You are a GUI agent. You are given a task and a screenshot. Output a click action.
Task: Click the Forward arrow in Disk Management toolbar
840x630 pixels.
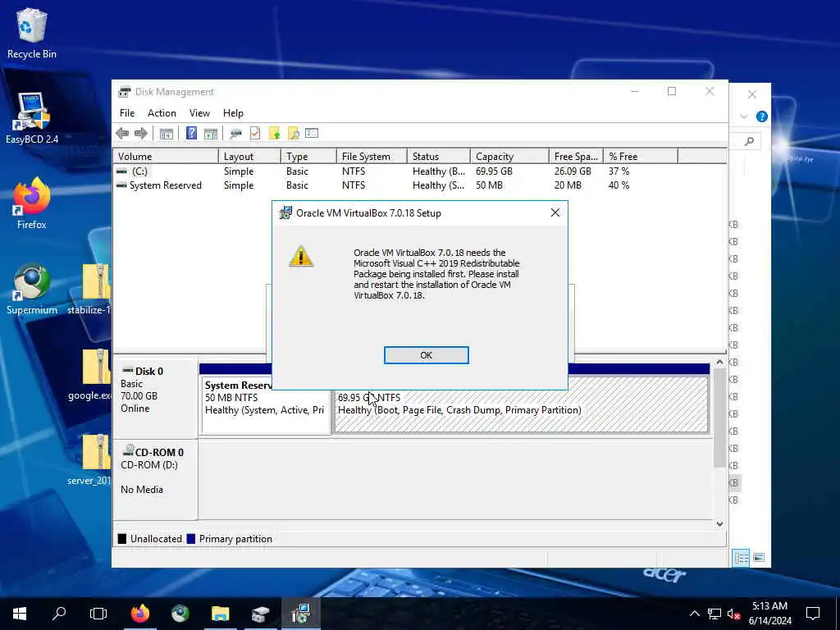coord(141,134)
